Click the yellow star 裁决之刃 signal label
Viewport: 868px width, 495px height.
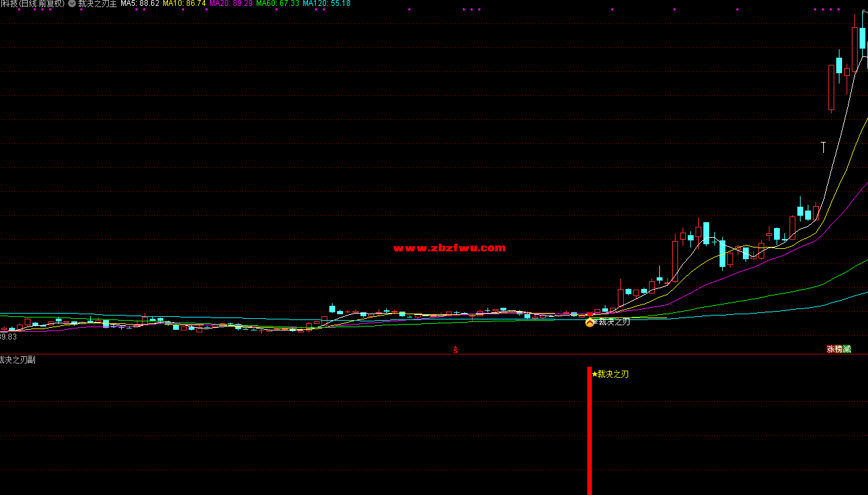point(610,374)
